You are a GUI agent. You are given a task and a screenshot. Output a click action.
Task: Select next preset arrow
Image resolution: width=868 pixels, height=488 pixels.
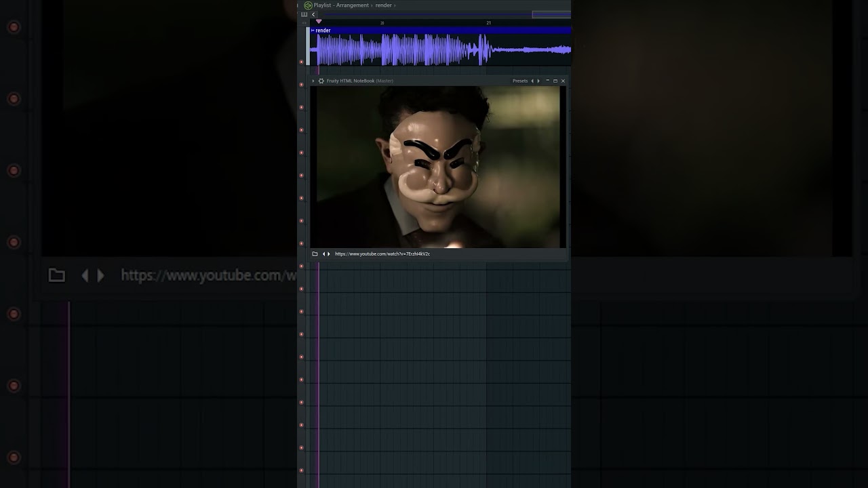click(538, 81)
